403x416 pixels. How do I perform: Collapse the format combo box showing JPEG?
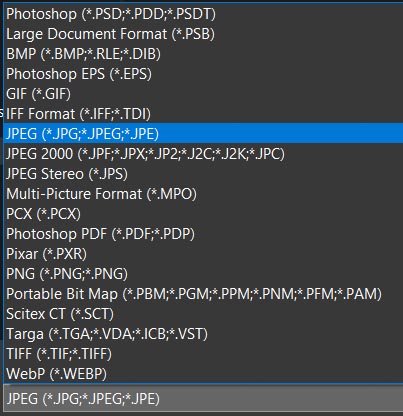[x=203, y=399]
